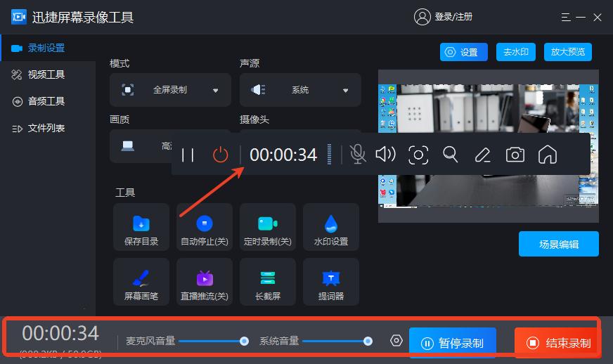Minimize the recorder window
613x364 pixels.
pos(581,17)
